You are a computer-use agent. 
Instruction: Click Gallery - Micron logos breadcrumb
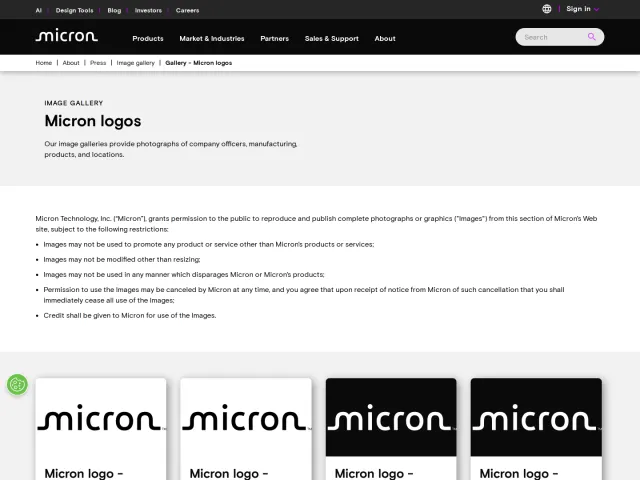tap(198, 63)
